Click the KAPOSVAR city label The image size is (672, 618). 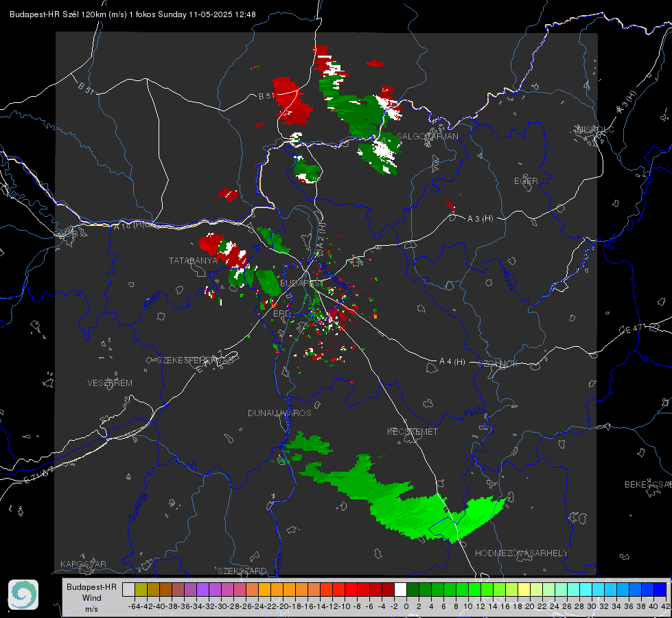[x=83, y=564]
